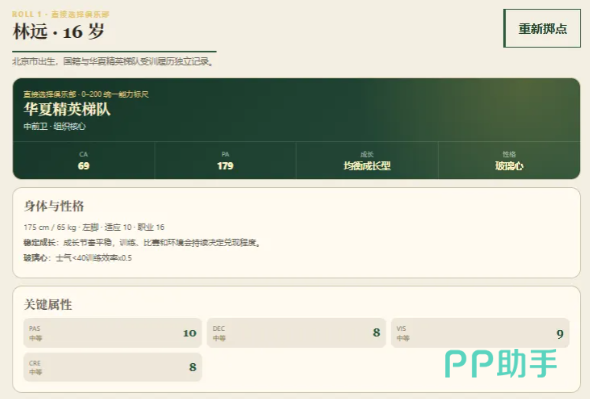Image resolution: width=590 pixels, height=399 pixels.
Task: Click the ROLL 1 header label
Action: [61, 14]
